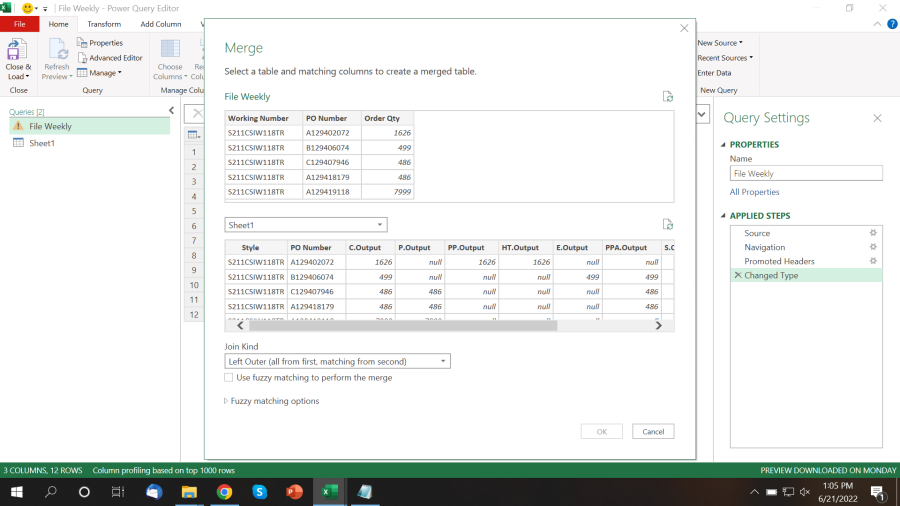This screenshot has width=900, height=506.
Task: Select Order Qty column header
Action: tap(387, 118)
